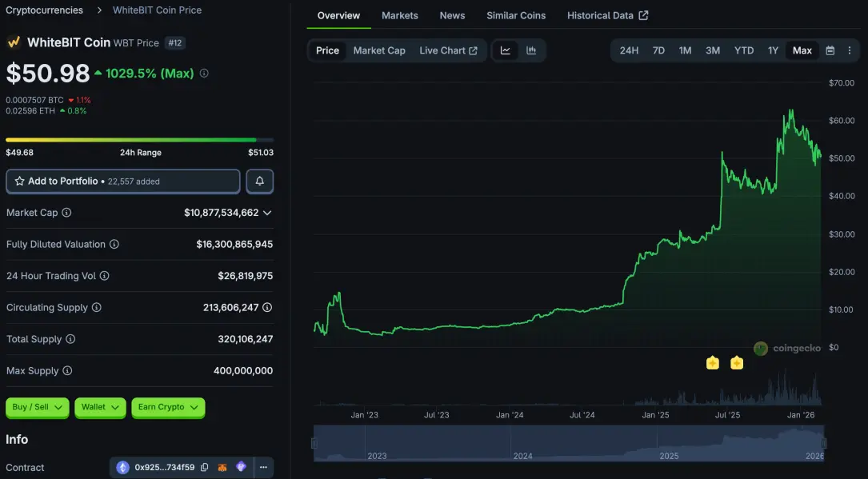The width and height of the screenshot is (868, 479).
Task: Add token to MetaMask fox icon
Action: tap(222, 467)
